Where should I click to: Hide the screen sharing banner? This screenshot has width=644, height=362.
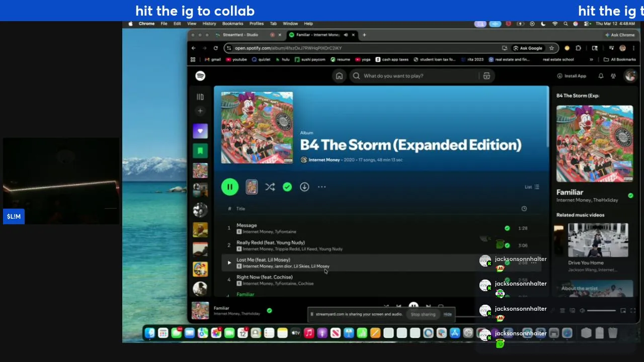[x=447, y=314]
